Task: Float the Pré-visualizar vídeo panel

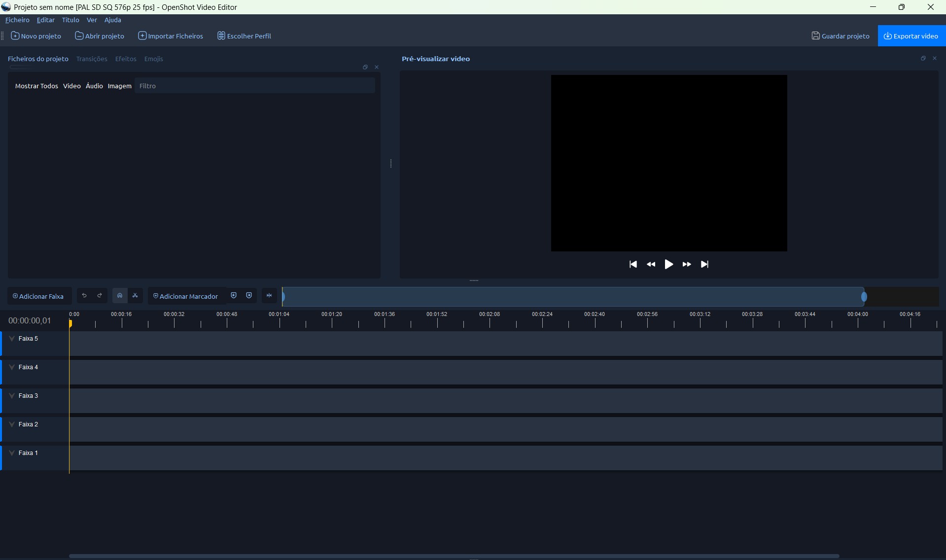Action: click(x=923, y=58)
